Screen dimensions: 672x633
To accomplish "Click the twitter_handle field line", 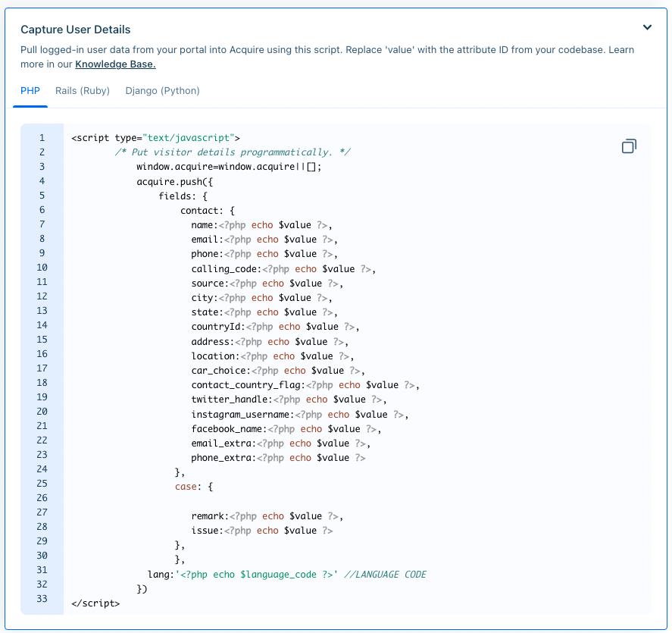I will 289,400.
